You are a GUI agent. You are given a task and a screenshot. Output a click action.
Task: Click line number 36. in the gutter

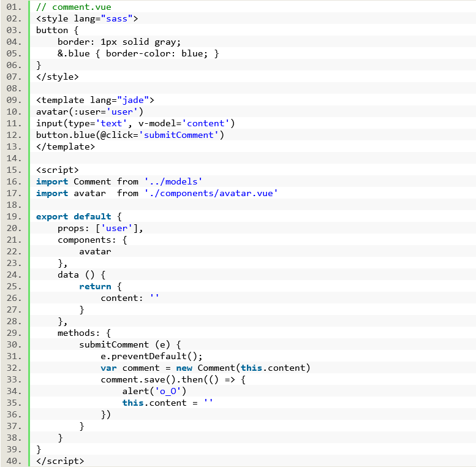[x=14, y=414]
